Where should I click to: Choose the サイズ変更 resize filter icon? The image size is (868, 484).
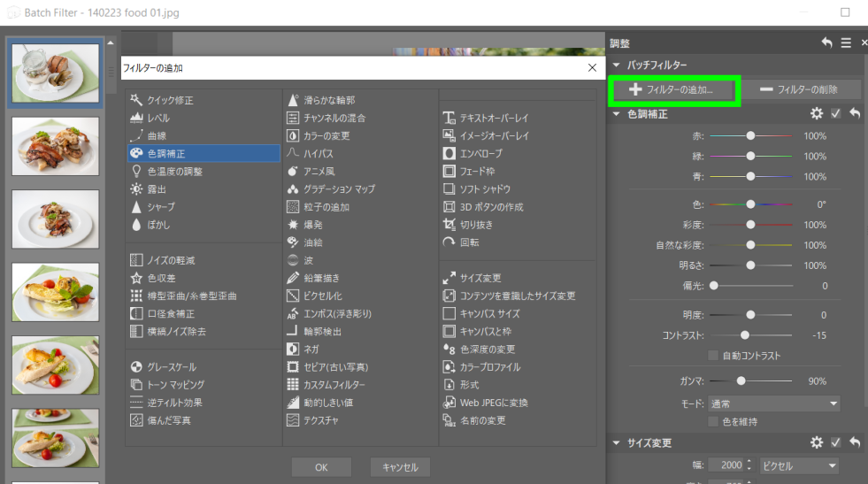point(449,278)
